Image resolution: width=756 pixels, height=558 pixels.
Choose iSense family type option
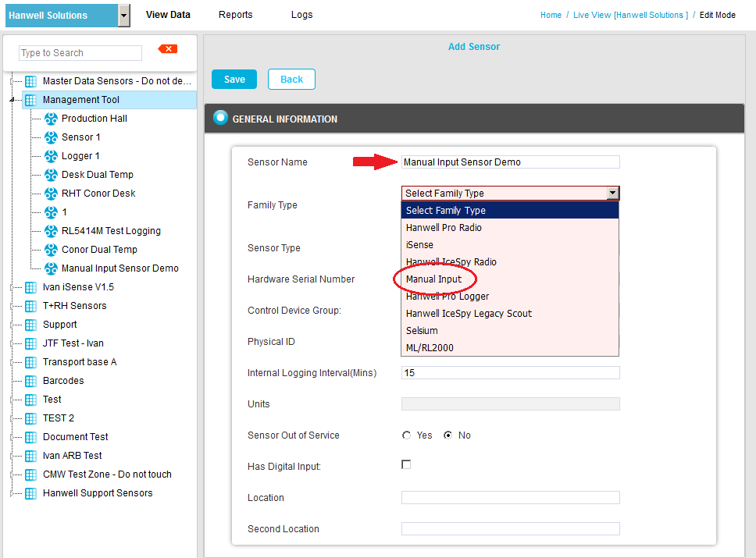click(510, 245)
